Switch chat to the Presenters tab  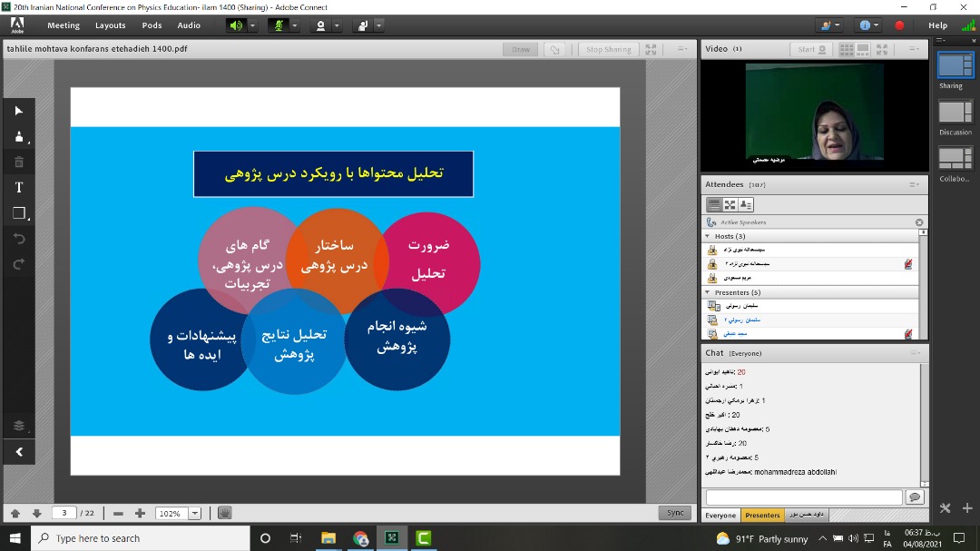pyautogui.click(x=762, y=515)
